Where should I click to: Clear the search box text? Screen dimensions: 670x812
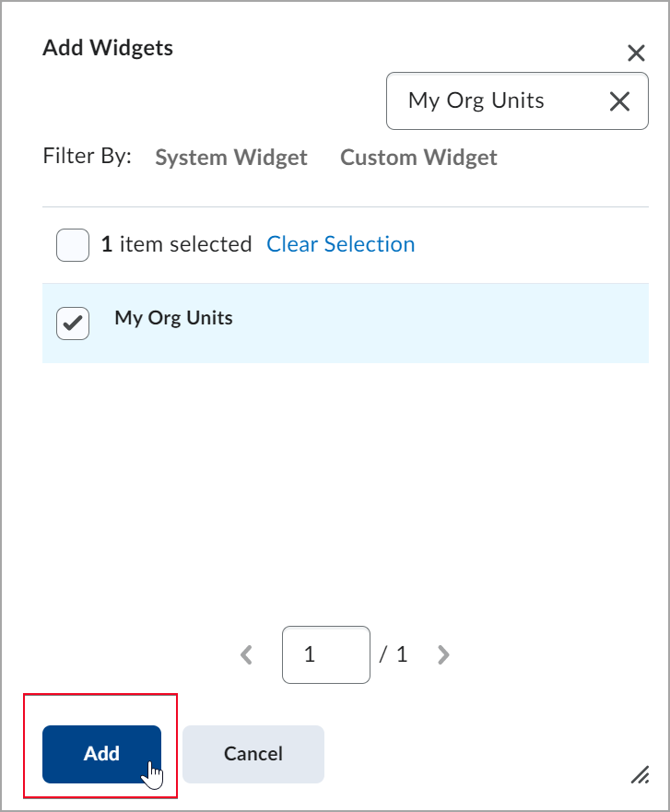coord(620,101)
